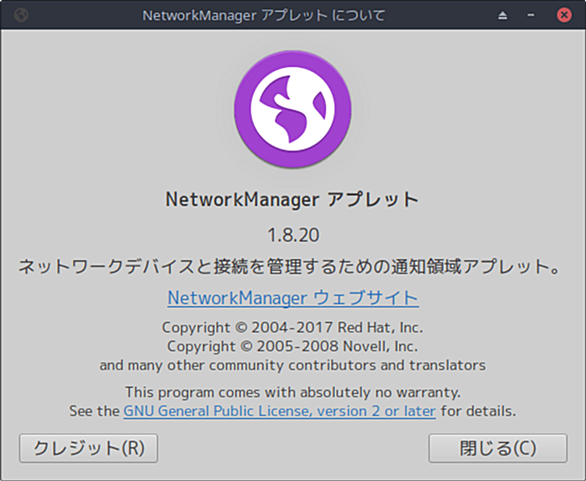Image resolution: width=586 pixels, height=481 pixels.
Task: Open the GNU General Public License link
Action: pos(280,411)
